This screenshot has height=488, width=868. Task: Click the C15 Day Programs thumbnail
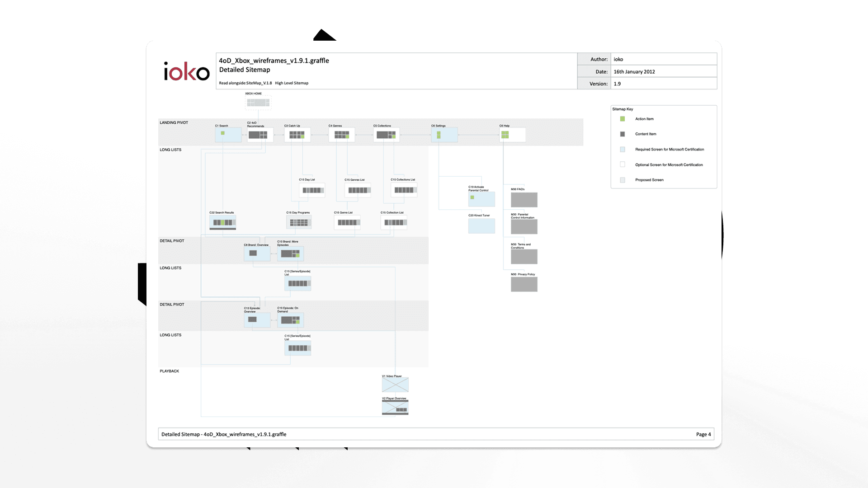[299, 222]
